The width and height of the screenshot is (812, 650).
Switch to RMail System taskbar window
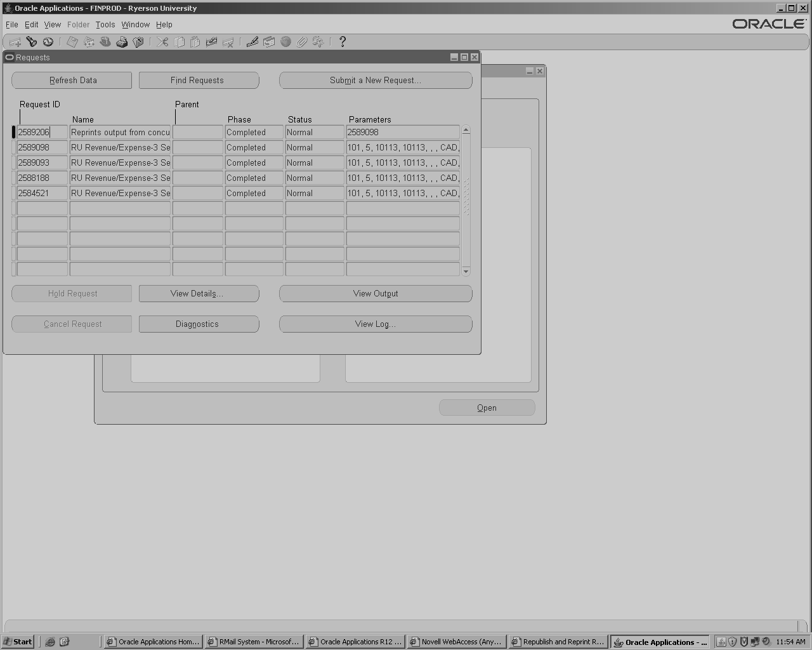click(254, 642)
